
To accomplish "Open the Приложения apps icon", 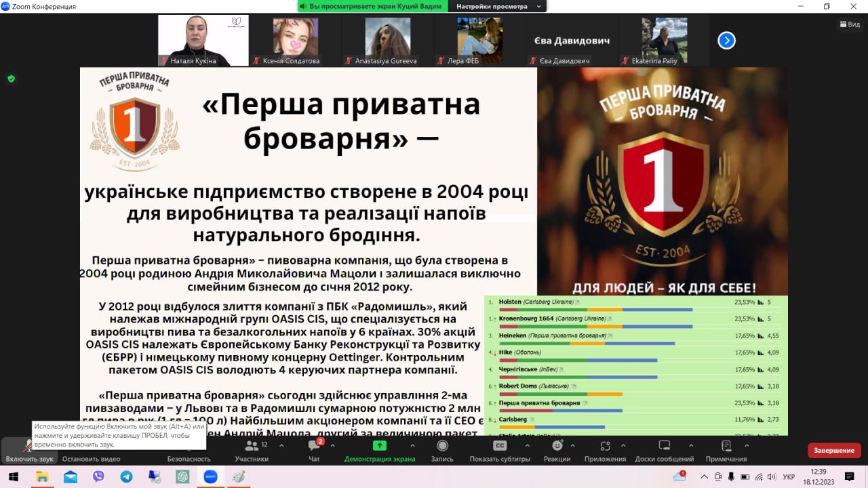I will (605, 446).
